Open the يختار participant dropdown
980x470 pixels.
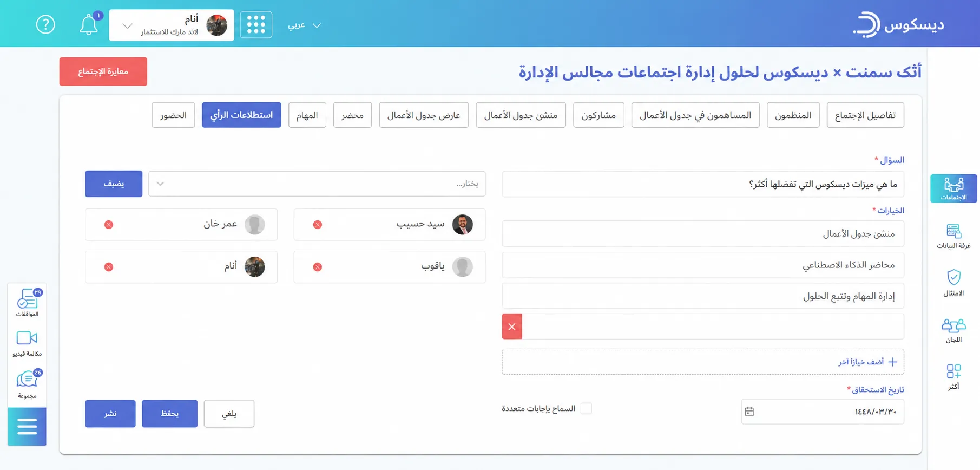tap(317, 184)
